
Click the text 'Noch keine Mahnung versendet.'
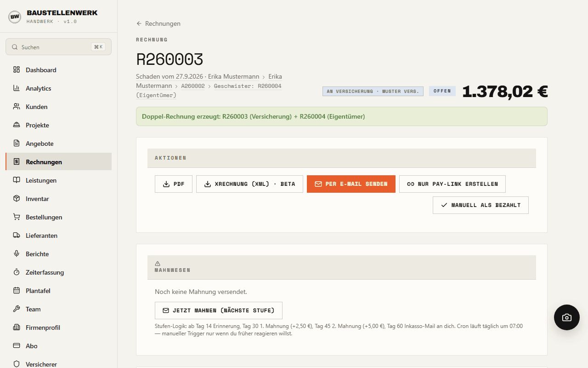pos(201,292)
